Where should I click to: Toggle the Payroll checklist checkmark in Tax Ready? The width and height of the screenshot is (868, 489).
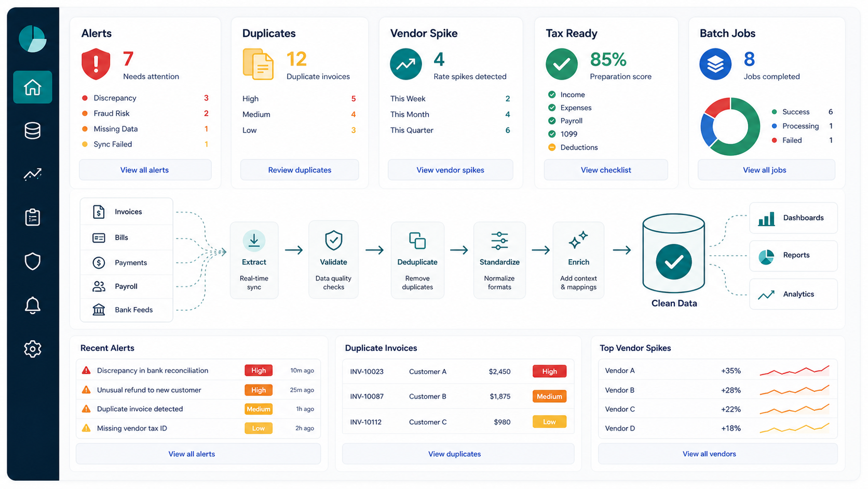coord(552,121)
